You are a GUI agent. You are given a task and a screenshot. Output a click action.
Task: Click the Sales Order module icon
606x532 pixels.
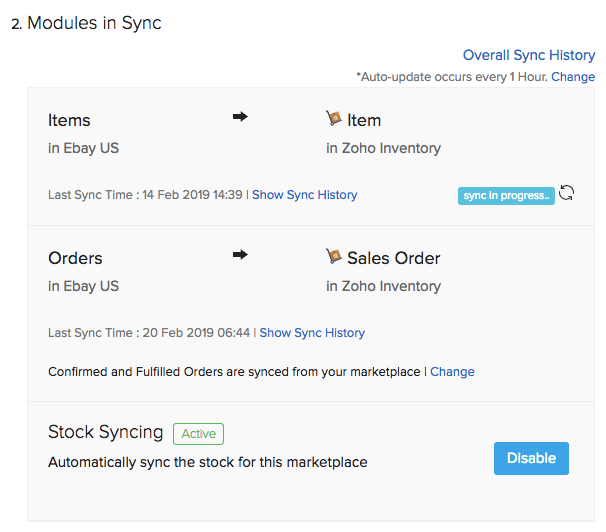click(x=334, y=257)
